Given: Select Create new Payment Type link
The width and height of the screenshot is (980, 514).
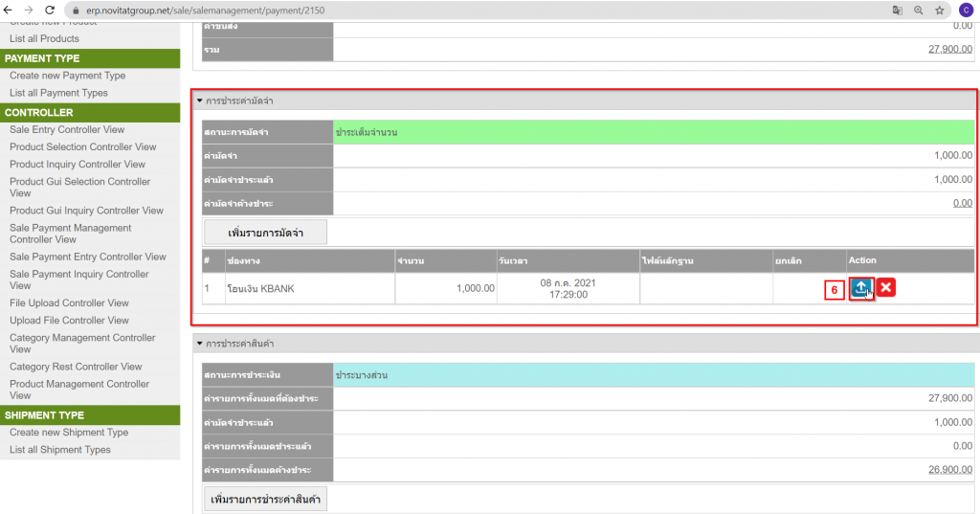Looking at the screenshot, I should [x=67, y=76].
